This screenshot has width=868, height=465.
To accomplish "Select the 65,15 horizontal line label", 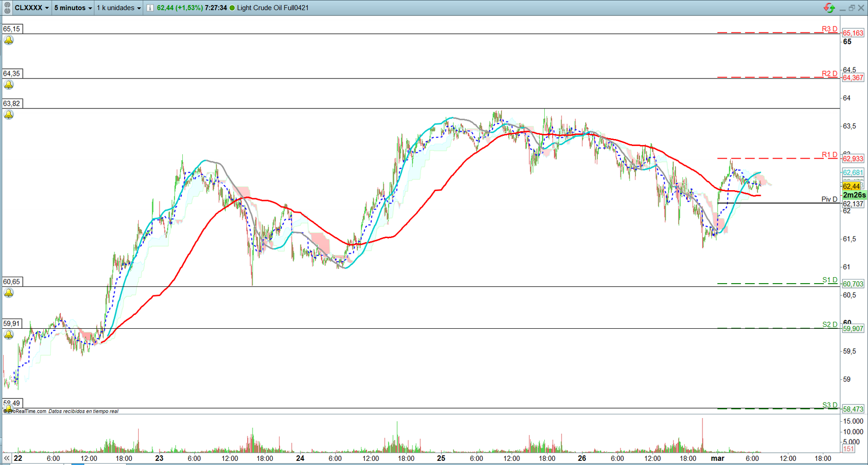I will pos(12,29).
